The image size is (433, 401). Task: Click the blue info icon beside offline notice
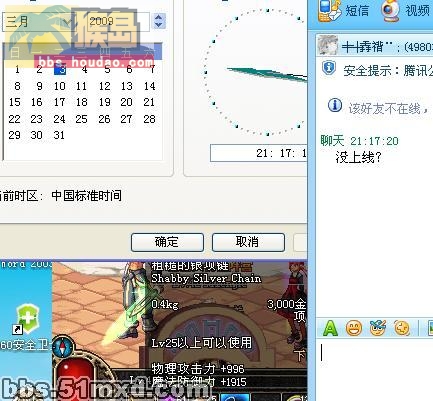pyautogui.click(x=335, y=105)
